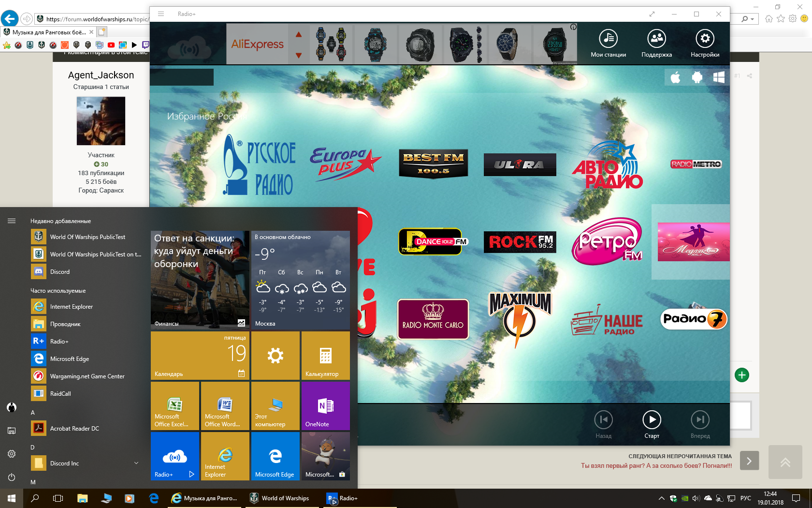Select the Радио 7 station
Screen dimensions: 812x508
tap(694, 318)
